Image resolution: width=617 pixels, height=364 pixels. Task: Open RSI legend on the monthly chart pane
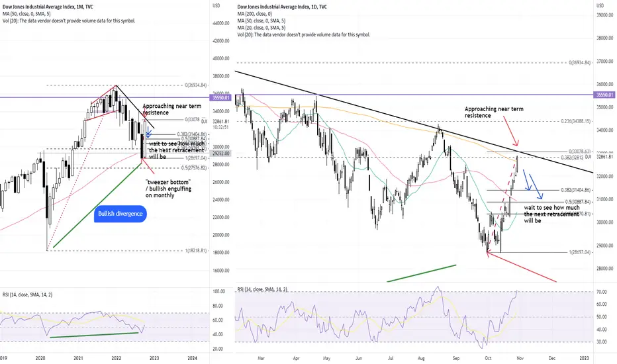(x=27, y=295)
